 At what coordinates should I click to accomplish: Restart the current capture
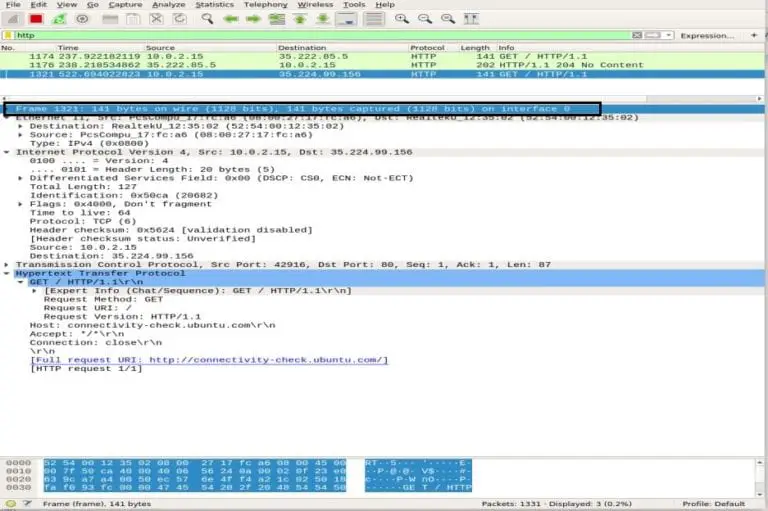coord(59,19)
